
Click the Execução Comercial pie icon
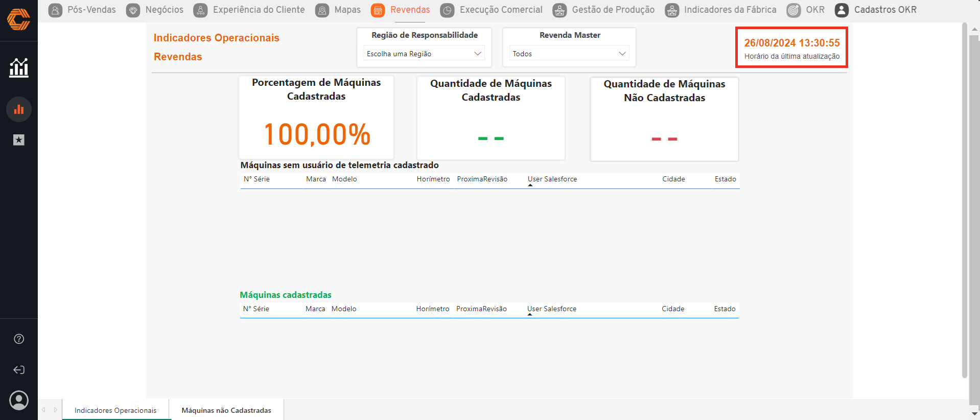click(x=447, y=10)
